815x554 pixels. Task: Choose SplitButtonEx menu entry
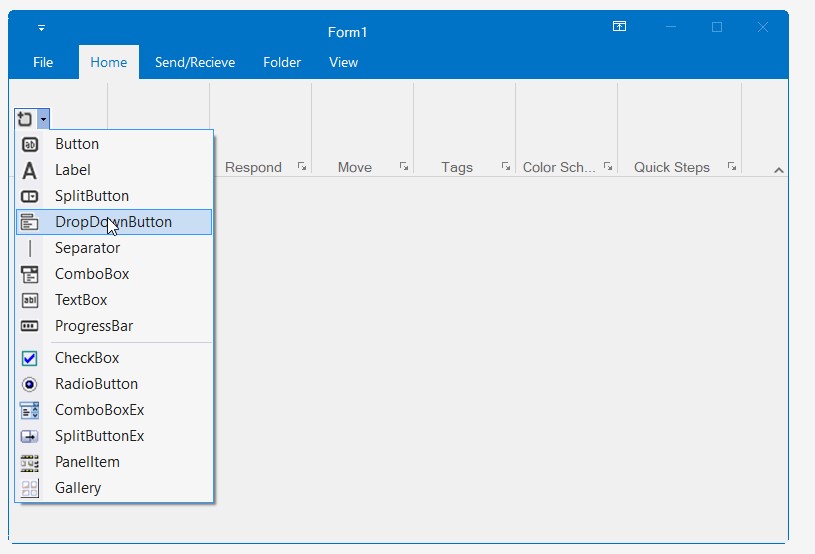click(114, 436)
